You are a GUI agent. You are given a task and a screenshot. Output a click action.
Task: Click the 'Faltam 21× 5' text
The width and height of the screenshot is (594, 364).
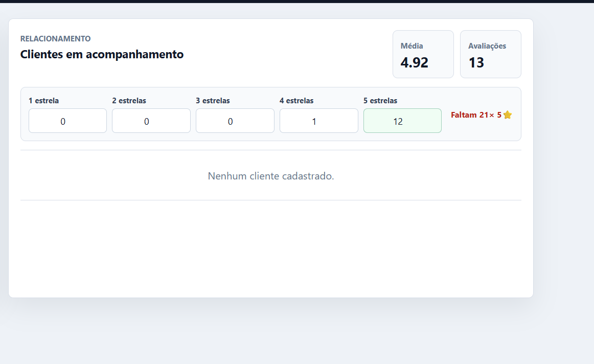[476, 115]
